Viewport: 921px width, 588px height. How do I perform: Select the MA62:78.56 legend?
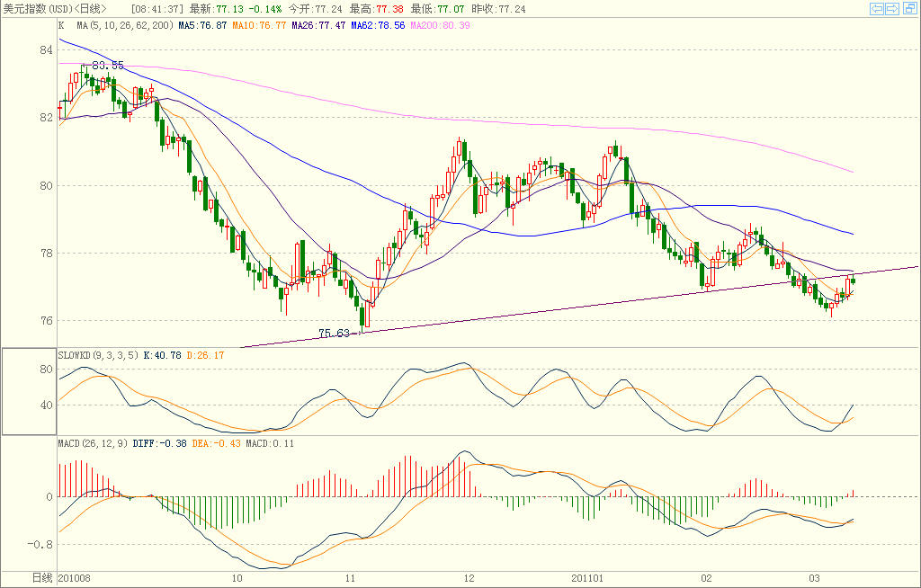coord(378,25)
